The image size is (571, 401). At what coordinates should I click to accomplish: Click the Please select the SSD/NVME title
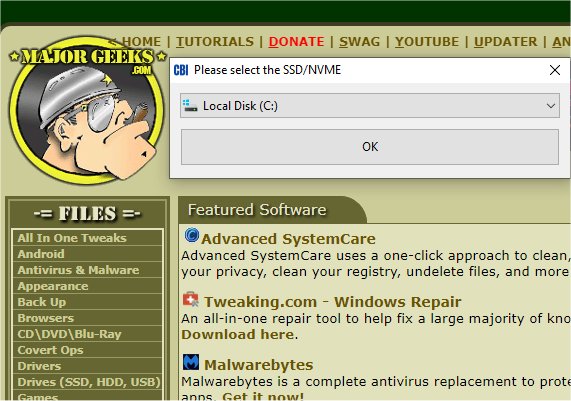click(x=267, y=70)
